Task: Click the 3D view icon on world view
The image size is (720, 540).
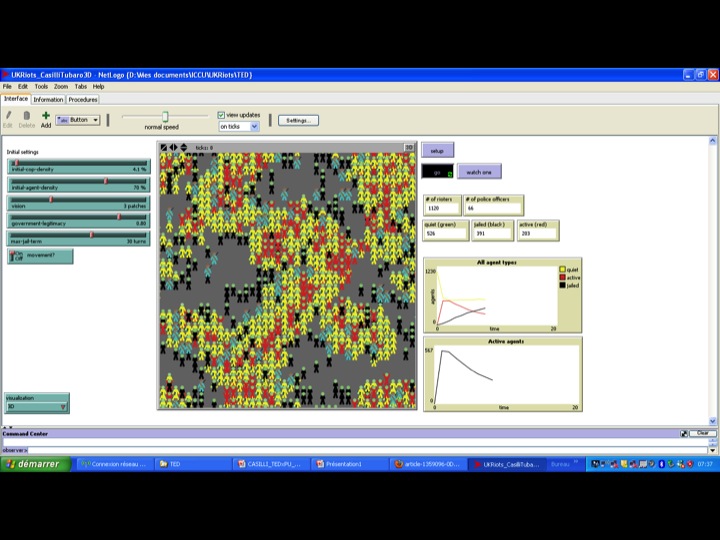Action: [409, 147]
